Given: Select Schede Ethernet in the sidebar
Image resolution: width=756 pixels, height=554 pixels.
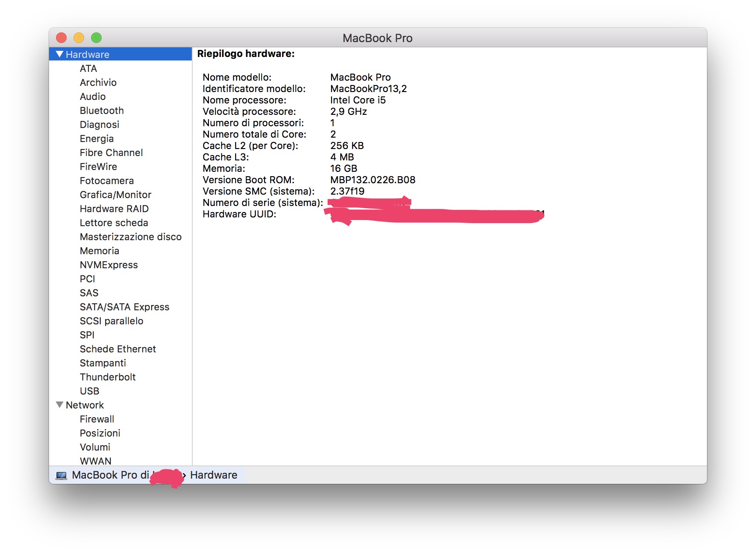Looking at the screenshot, I should [x=118, y=349].
